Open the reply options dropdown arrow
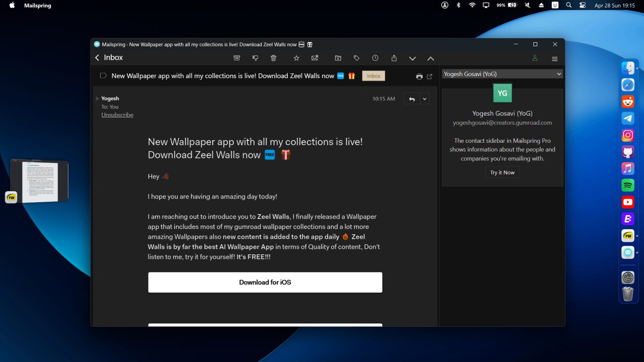The image size is (644, 362). (425, 99)
